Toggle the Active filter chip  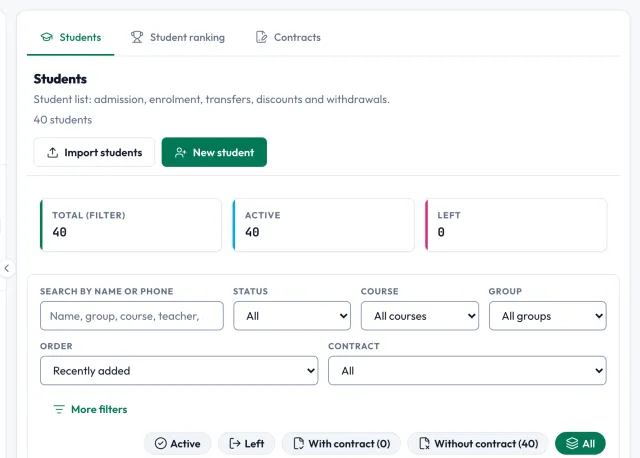pos(178,444)
